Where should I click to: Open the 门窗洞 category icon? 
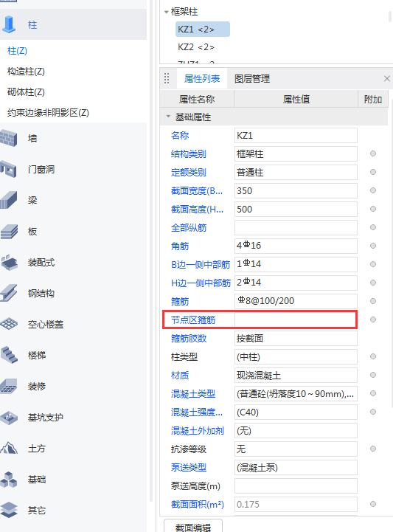pos(9,169)
